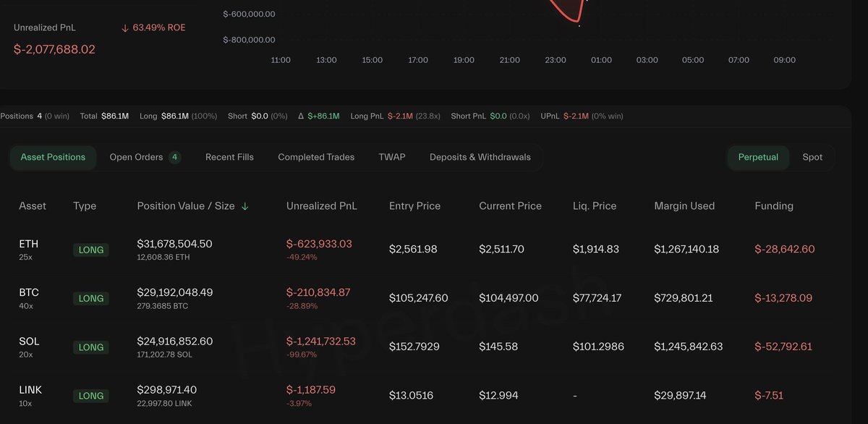Image resolution: width=868 pixels, height=424 pixels.
Task: Sort by the Funding column header
Action: tap(774, 206)
